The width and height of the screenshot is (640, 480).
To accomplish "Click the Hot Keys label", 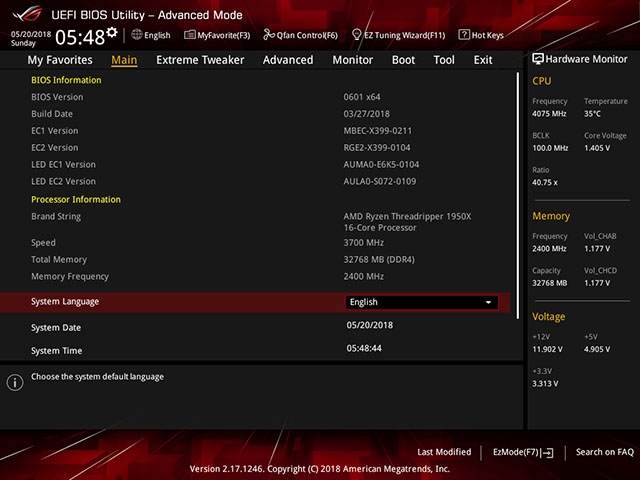I will point(487,36).
